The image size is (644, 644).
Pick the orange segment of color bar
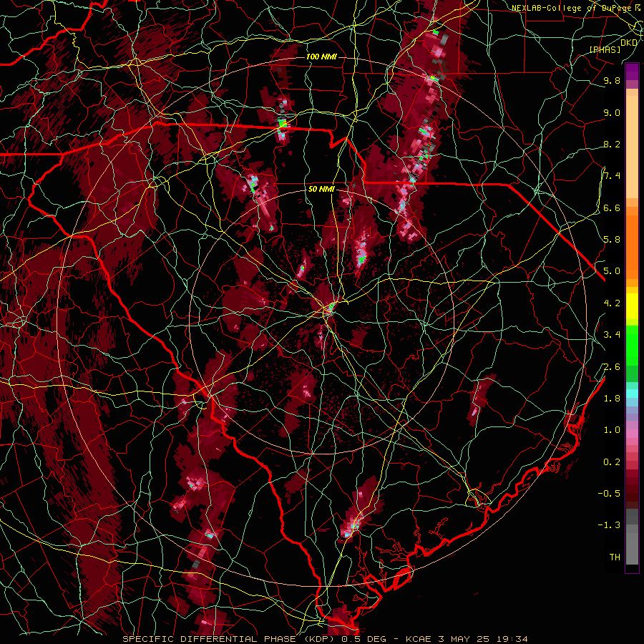(632, 248)
